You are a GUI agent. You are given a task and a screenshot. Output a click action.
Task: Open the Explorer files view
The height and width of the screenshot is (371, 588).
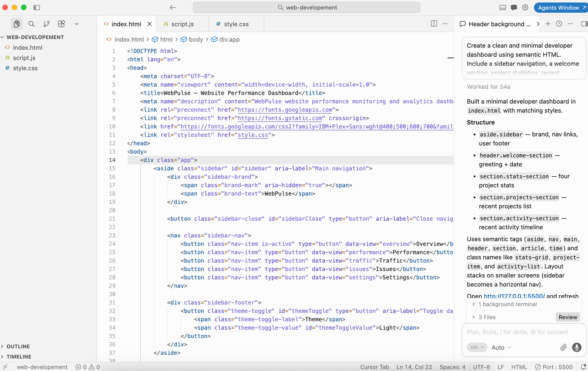point(17,24)
